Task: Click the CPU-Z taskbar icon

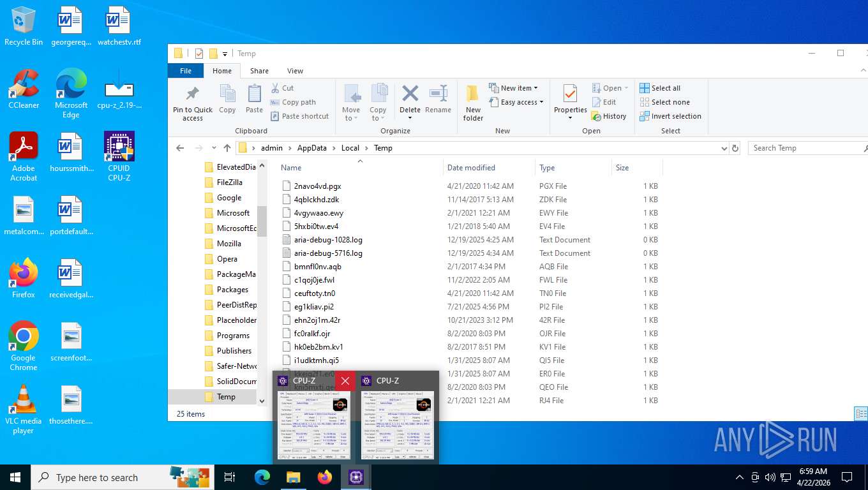Action: tap(355, 477)
